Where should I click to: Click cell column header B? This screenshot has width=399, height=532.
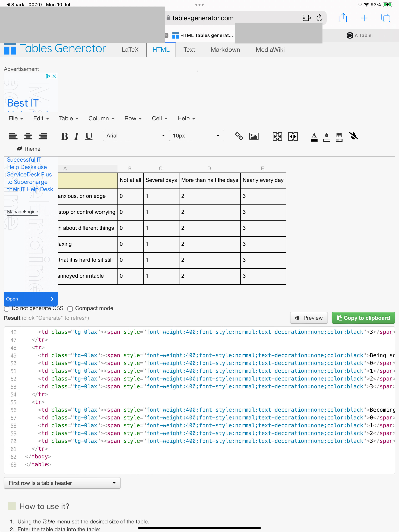click(x=130, y=168)
